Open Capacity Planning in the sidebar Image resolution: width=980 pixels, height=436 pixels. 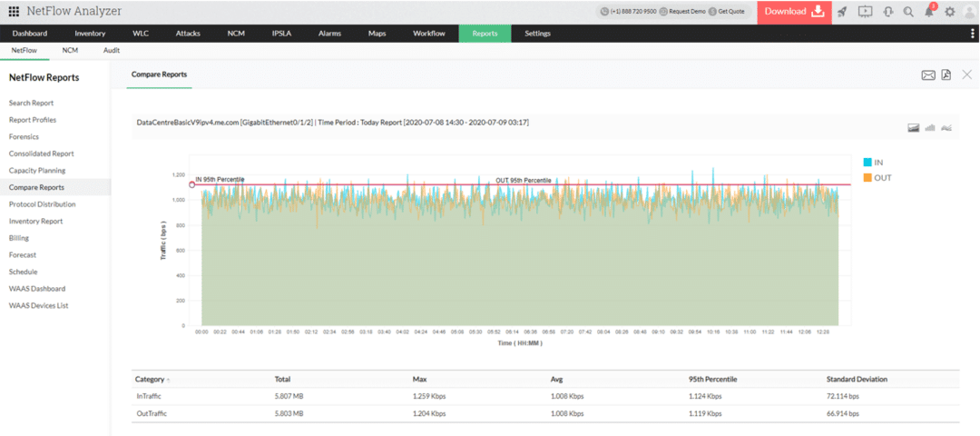37,171
